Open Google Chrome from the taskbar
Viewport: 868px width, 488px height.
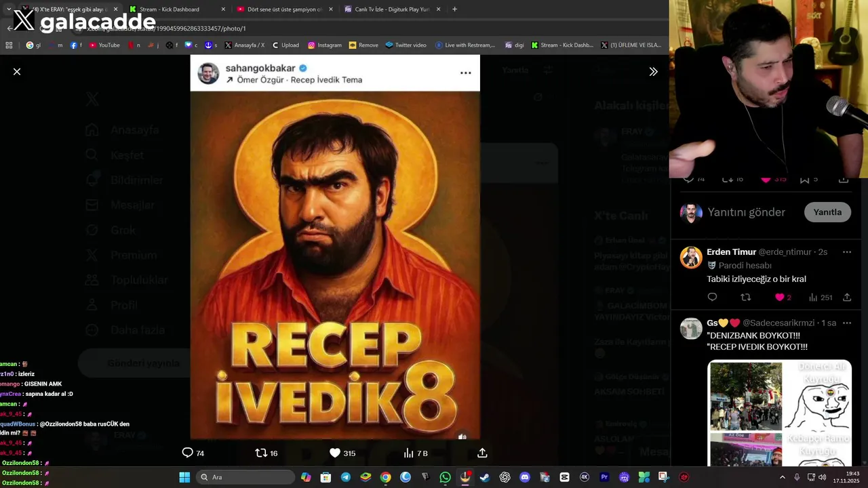(385, 477)
